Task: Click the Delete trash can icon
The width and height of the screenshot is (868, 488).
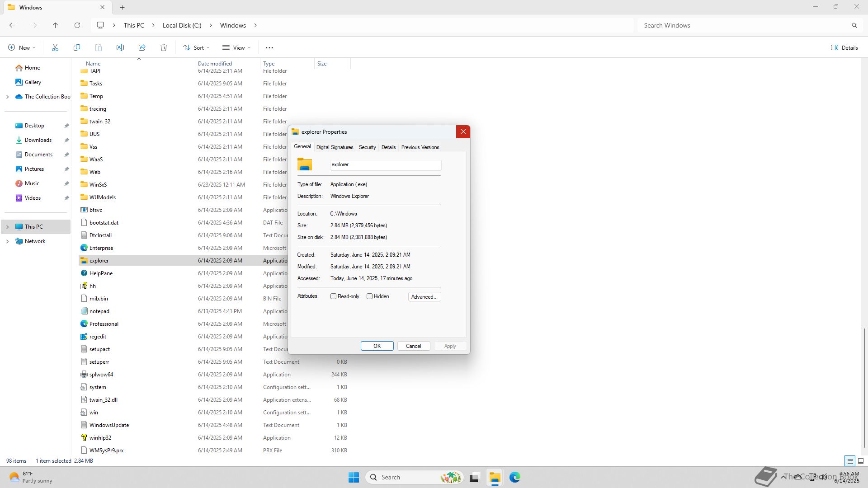Action: [x=164, y=47]
